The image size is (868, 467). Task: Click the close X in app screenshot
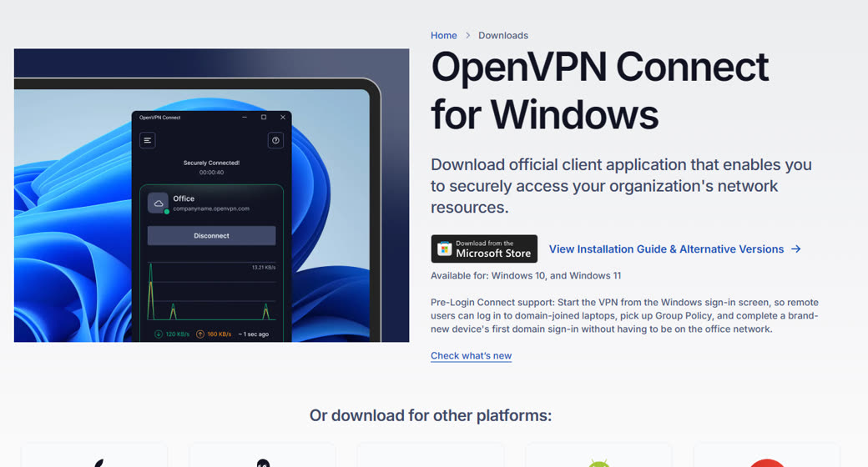283,118
